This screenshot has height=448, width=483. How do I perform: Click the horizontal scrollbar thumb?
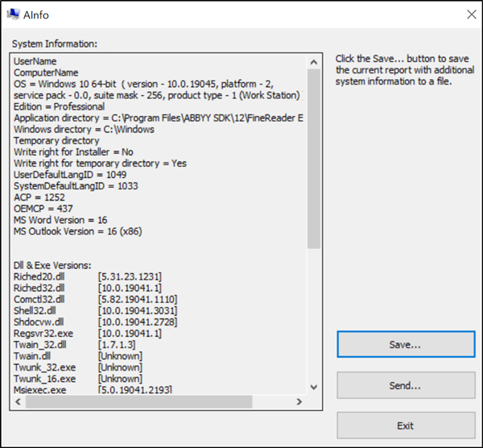click(x=139, y=401)
